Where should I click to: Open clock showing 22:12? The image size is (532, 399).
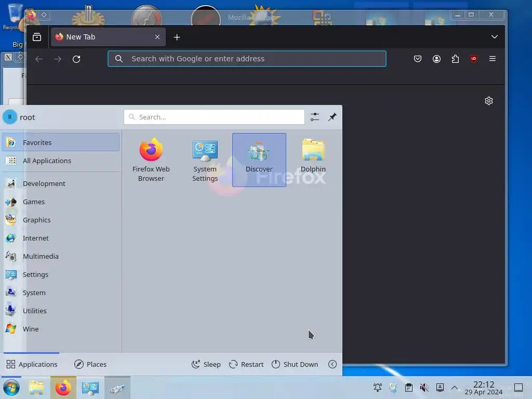(484, 388)
